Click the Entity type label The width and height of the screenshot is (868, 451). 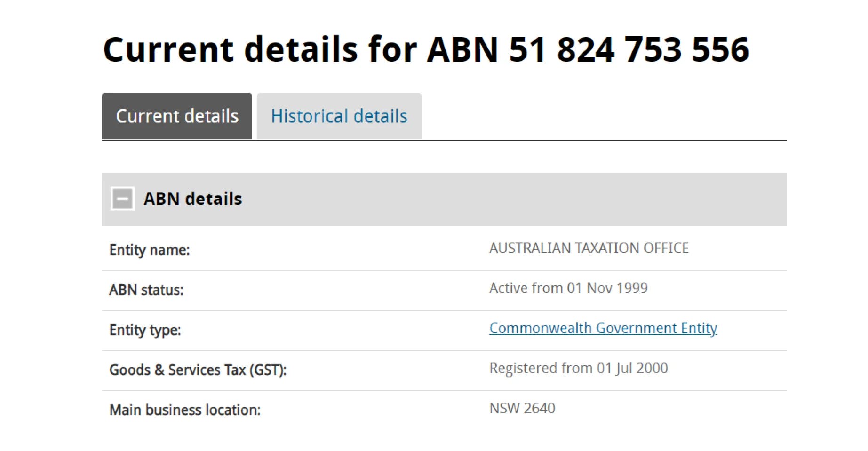pyautogui.click(x=145, y=330)
